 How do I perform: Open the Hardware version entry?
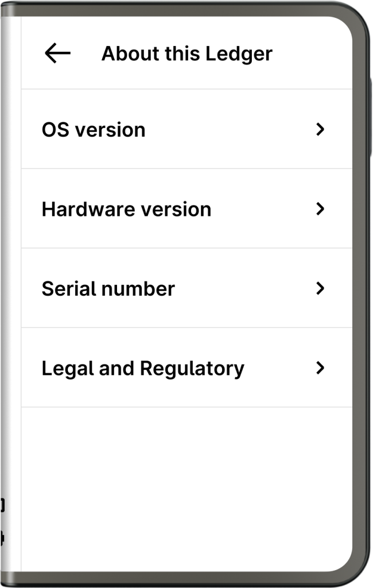(x=187, y=209)
